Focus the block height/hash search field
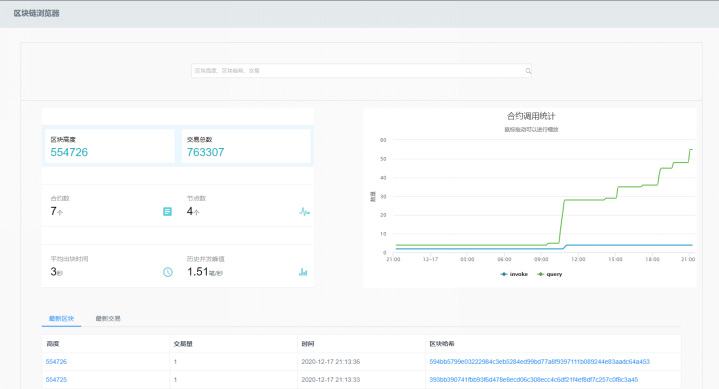This screenshot has height=389, width=719. point(361,71)
